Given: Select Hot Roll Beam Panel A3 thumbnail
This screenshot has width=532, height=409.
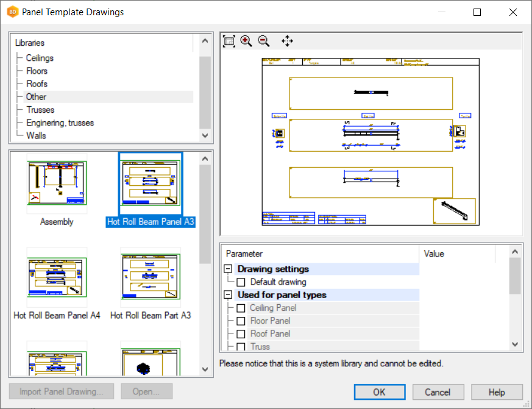Looking at the screenshot, I should coord(151,183).
